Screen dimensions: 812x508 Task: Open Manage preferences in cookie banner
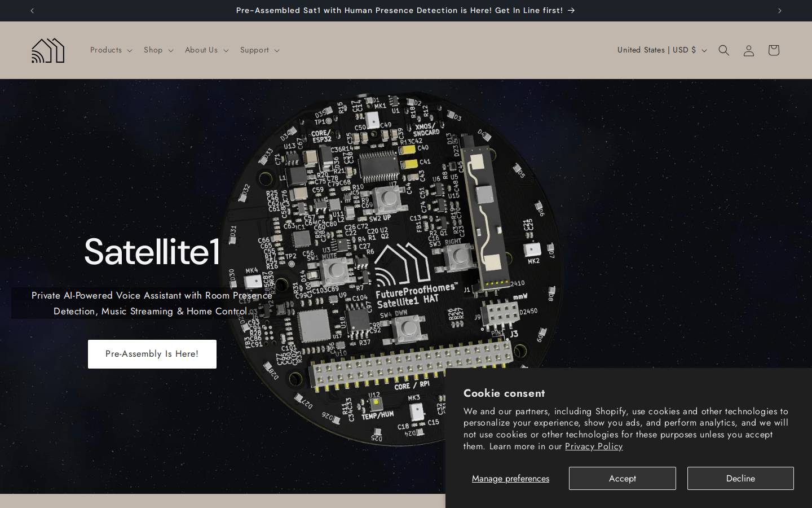pyautogui.click(x=510, y=479)
